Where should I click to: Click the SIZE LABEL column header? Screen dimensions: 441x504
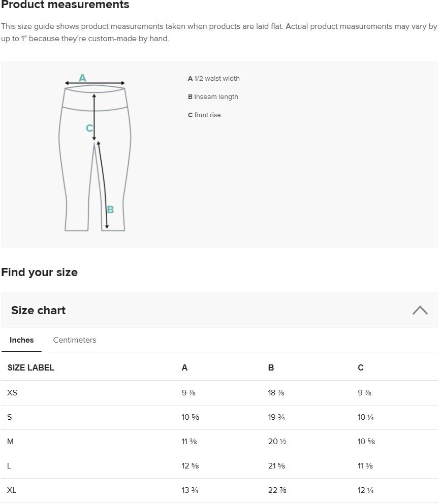point(31,367)
